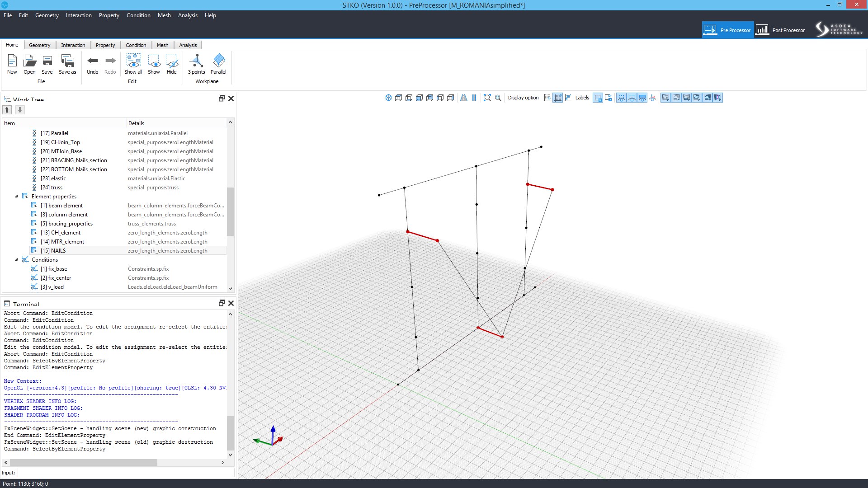Click the blue vertical bar icon in view toolbar
The image size is (868, 488).
[474, 98]
